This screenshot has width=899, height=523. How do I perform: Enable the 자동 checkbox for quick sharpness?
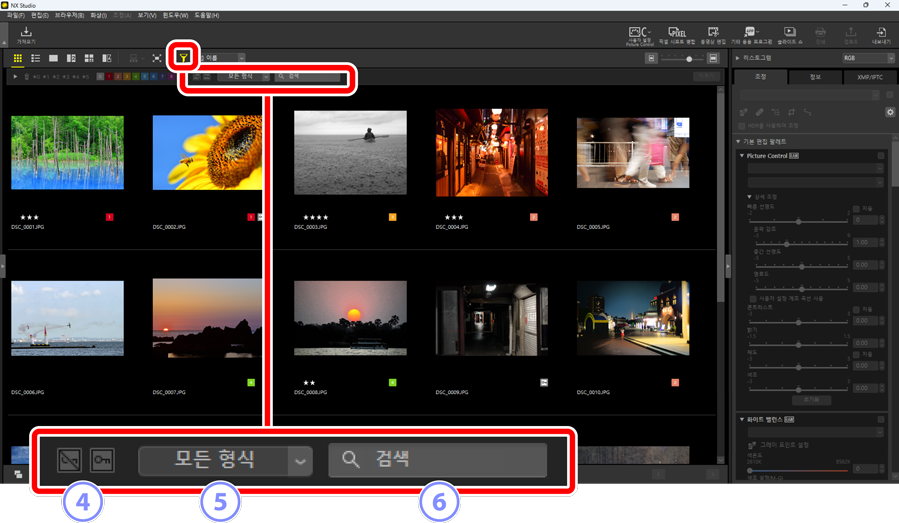pyautogui.click(x=856, y=209)
